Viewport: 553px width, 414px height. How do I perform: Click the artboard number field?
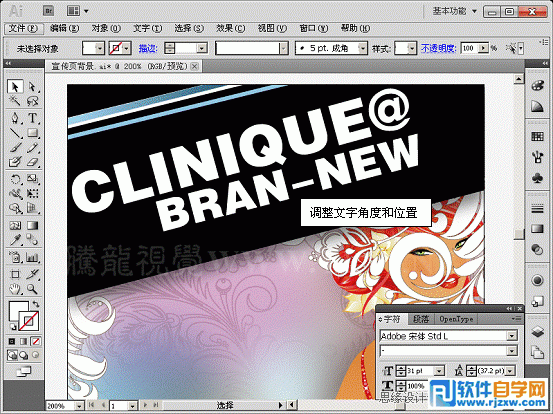(x=119, y=406)
